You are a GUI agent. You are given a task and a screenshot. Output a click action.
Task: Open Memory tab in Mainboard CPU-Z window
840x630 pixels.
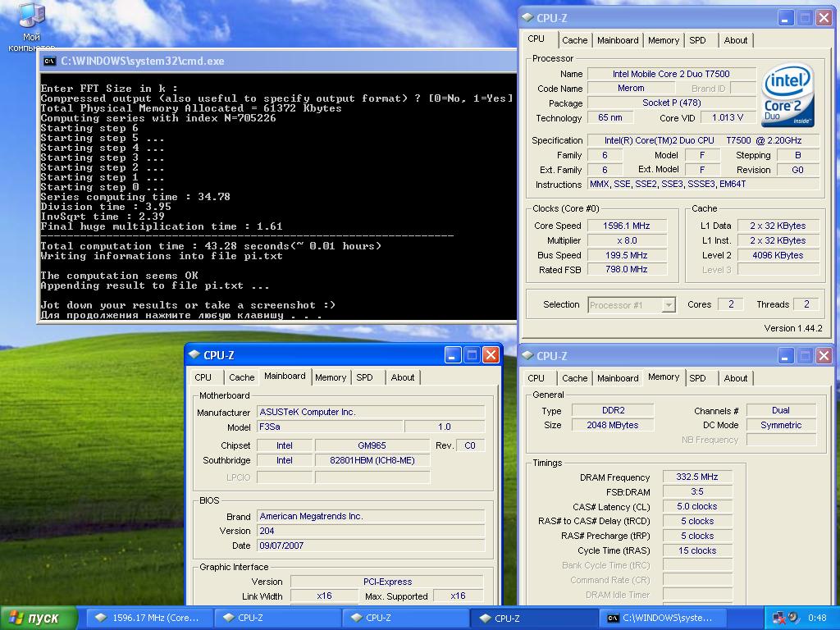pyautogui.click(x=331, y=377)
